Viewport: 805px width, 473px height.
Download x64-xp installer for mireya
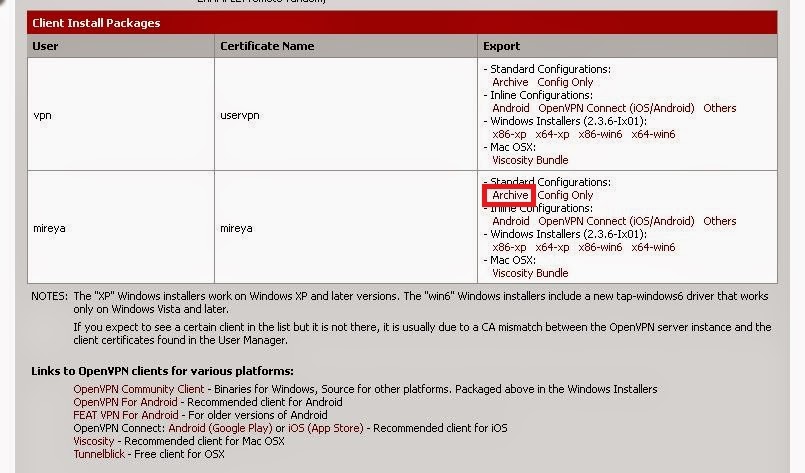coord(552,248)
